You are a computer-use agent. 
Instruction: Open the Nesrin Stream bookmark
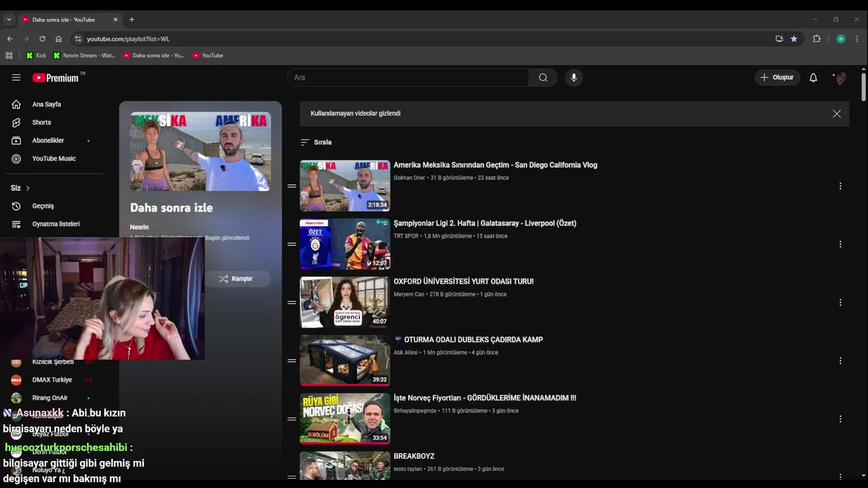[85, 56]
